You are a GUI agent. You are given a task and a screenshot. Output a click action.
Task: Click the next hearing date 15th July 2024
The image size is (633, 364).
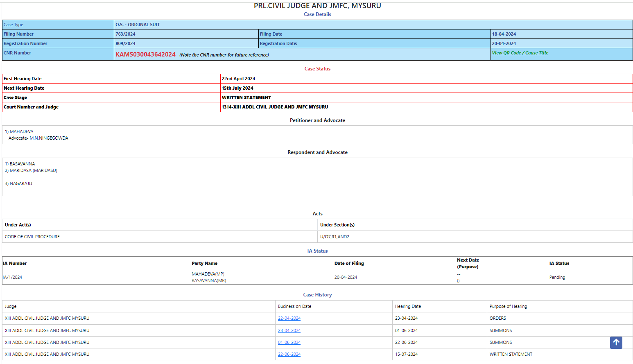click(237, 88)
